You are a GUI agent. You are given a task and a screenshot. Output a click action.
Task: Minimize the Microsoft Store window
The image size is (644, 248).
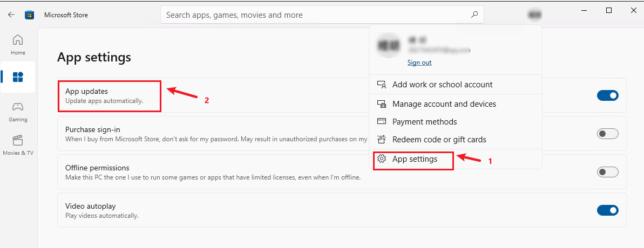click(585, 11)
